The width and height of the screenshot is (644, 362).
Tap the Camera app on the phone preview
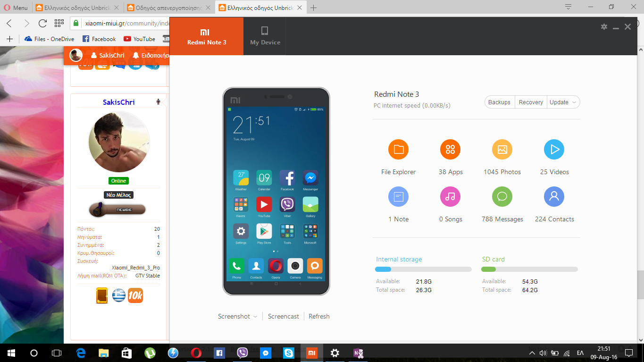(295, 266)
